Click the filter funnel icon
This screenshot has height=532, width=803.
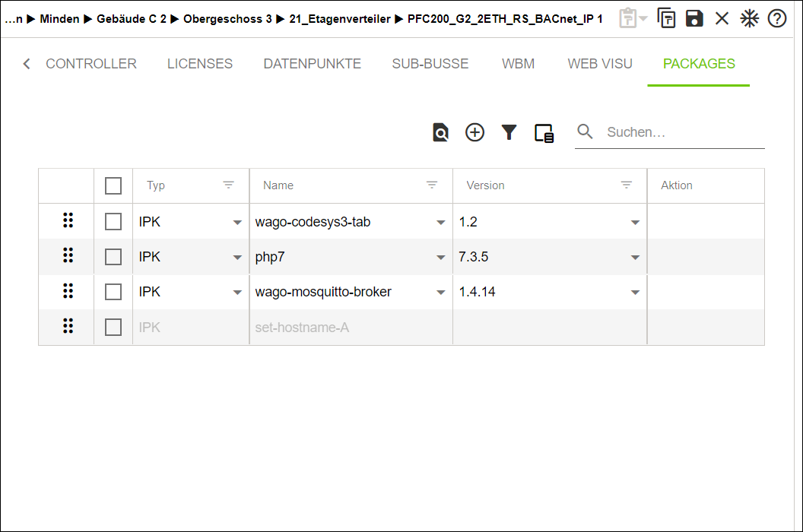pyautogui.click(x=509, y=132)
